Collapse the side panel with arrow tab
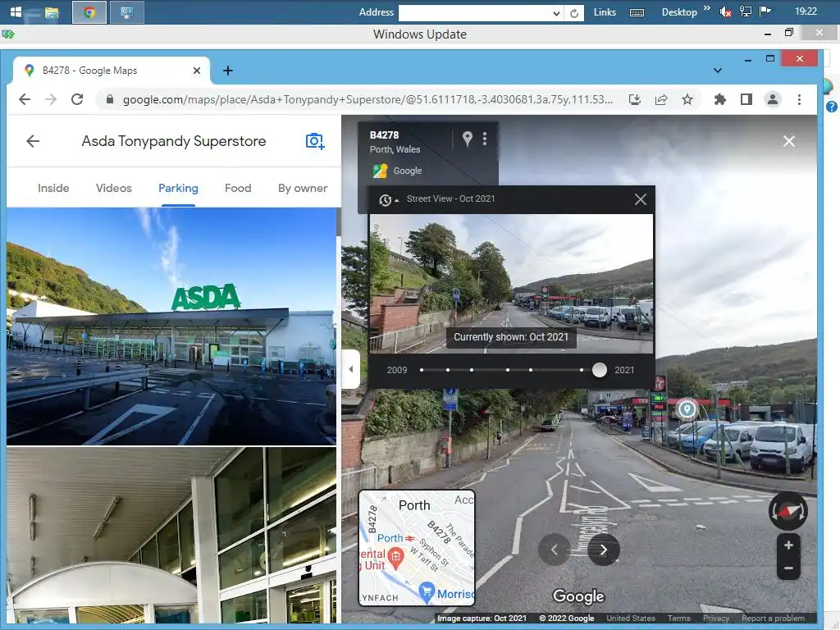840x630 pixels. tap(350, 369)
